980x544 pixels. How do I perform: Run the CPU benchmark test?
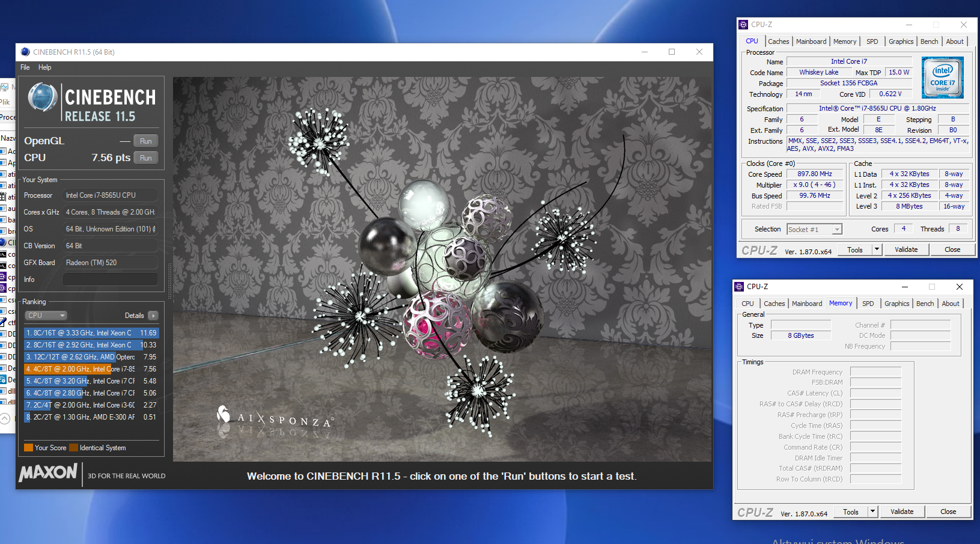[x=145, y=158]
